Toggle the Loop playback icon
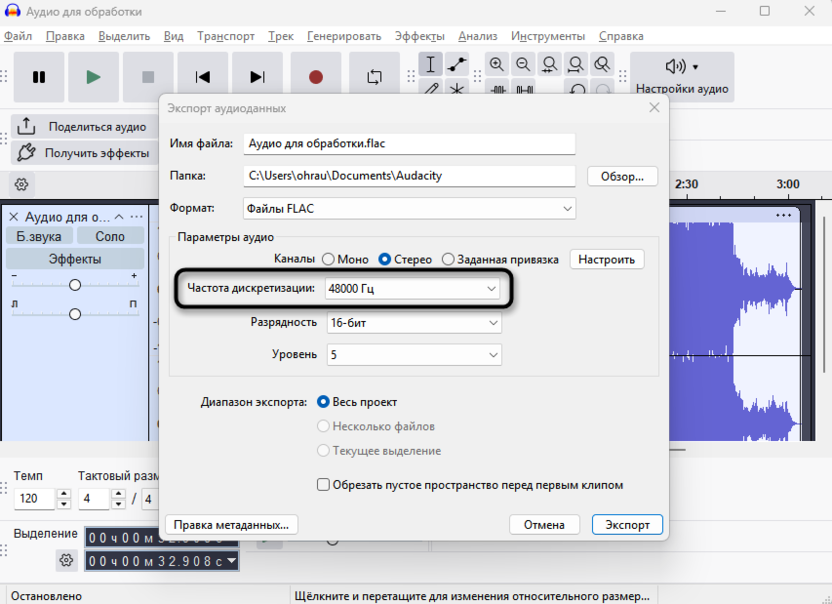 pos(374,77)
